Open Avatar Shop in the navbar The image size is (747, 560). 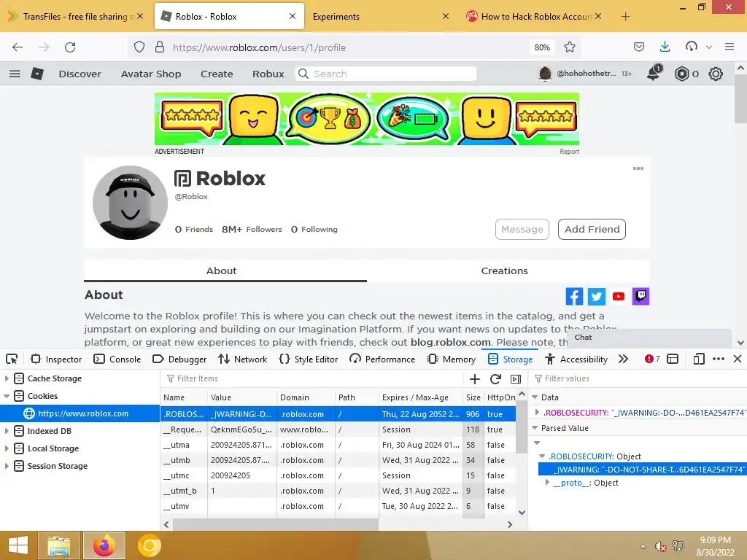click(151, 74)
